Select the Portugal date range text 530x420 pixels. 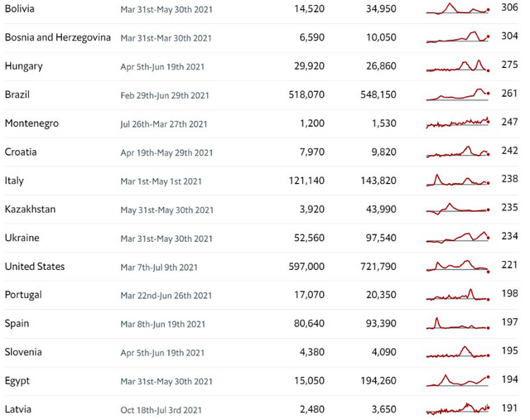[x=166, y=296]
